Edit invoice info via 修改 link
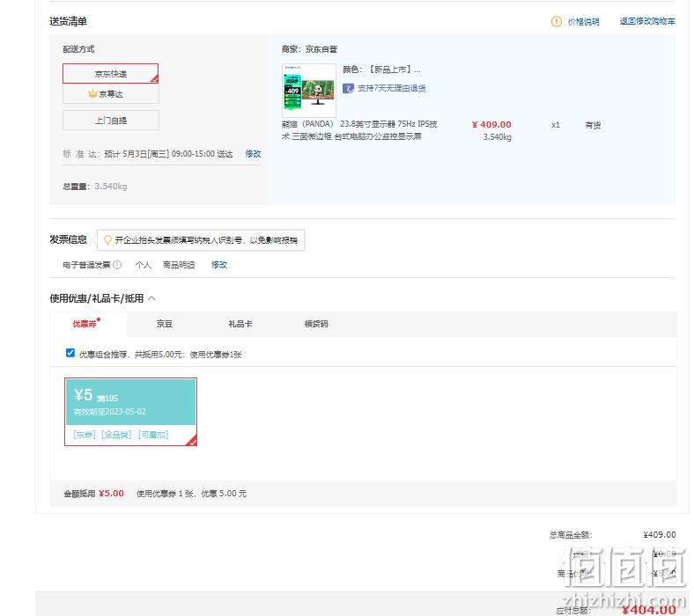 pyautogui.click(x=219, y=265)
